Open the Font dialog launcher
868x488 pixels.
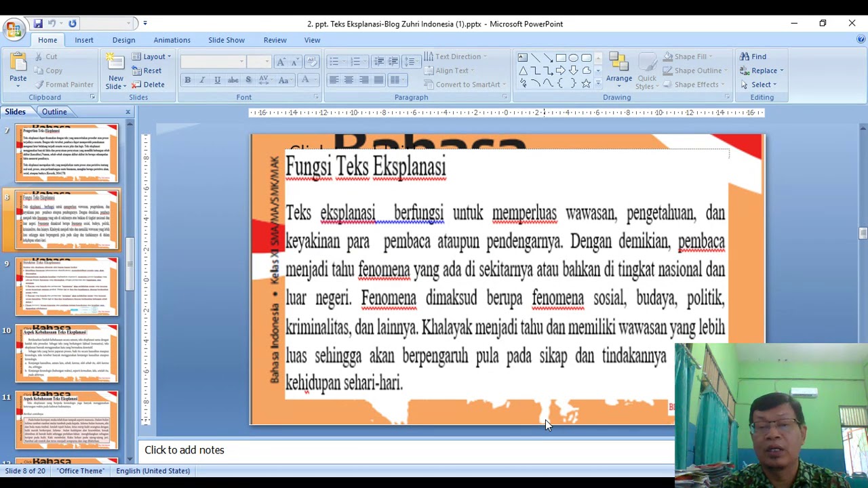point(316,98)
